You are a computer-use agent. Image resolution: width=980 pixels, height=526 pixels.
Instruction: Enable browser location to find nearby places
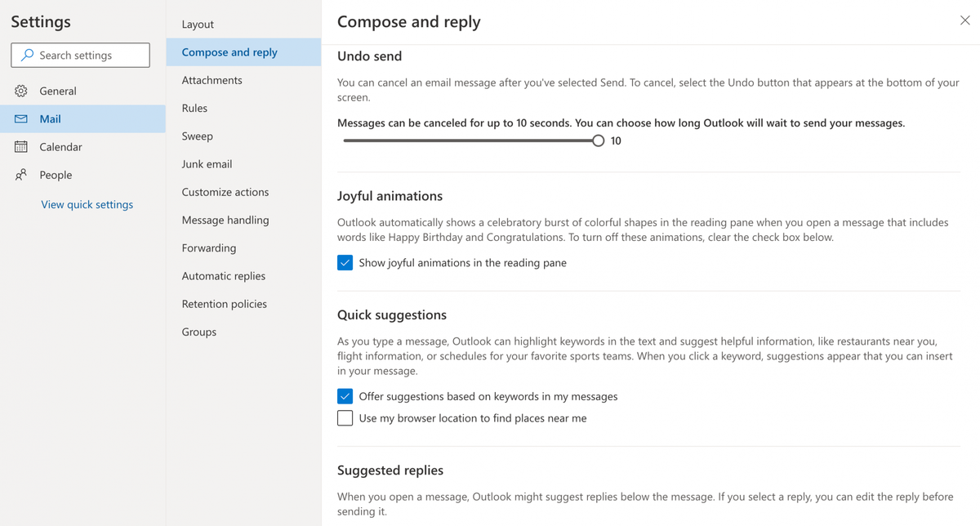[345, 417]
